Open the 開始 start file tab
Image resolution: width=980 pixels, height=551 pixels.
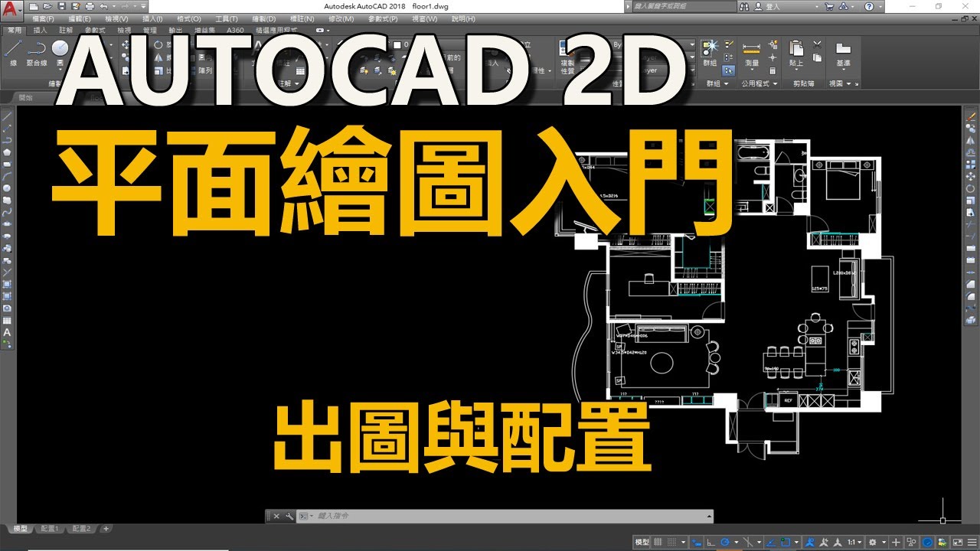tap(25, 97)
